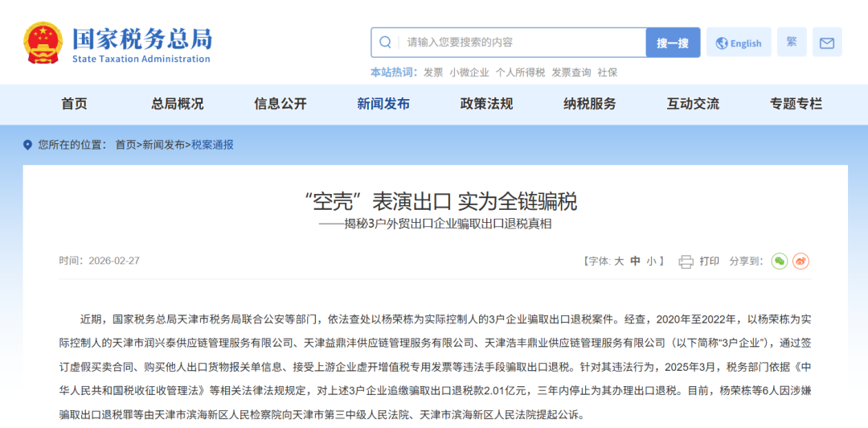Share article to WeChat
Viewport: 868px width, 428px height.
[780, 261]
